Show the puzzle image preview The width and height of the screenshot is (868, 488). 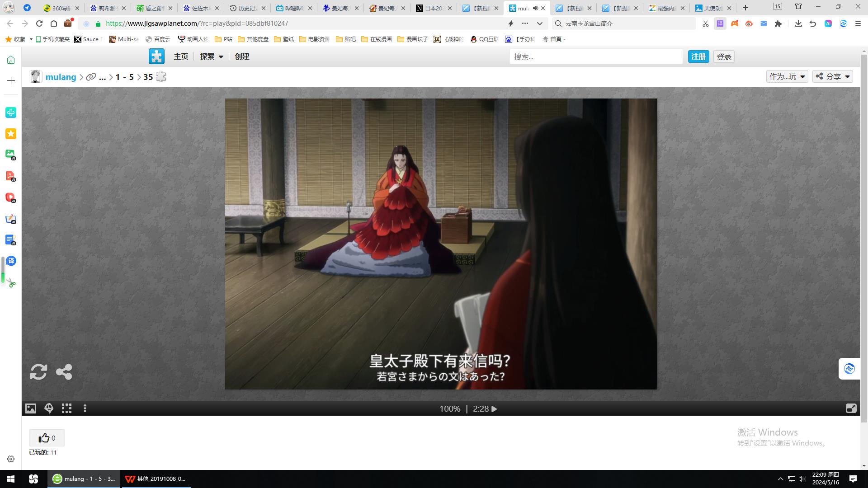pyautogui.click(x=31, y=408)
